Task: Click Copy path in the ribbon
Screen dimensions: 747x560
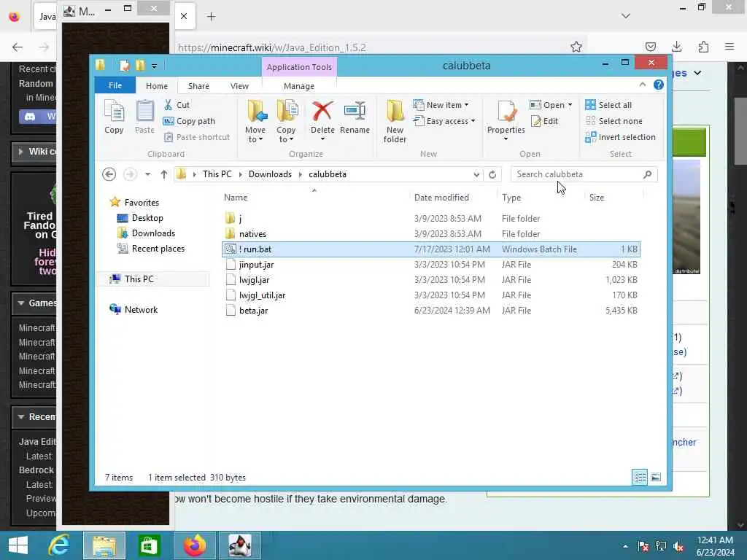Action: 189,121
